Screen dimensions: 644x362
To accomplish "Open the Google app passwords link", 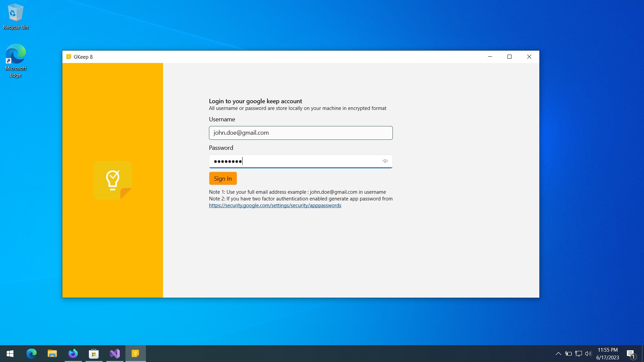I will pyautogui.click(x=275, y=205).
